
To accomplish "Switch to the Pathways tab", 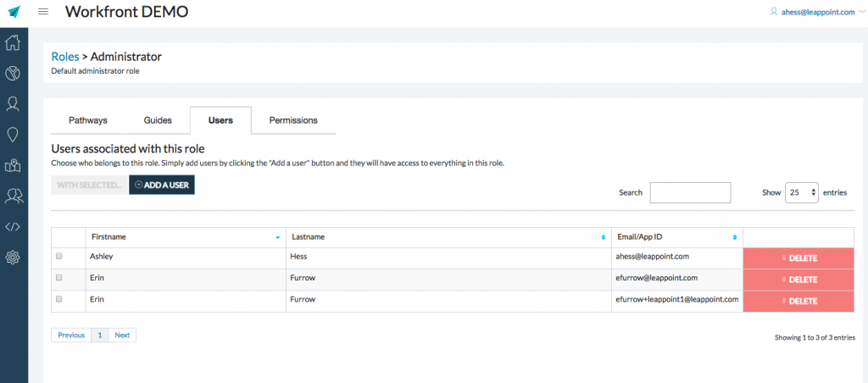I will click(88, 120).
